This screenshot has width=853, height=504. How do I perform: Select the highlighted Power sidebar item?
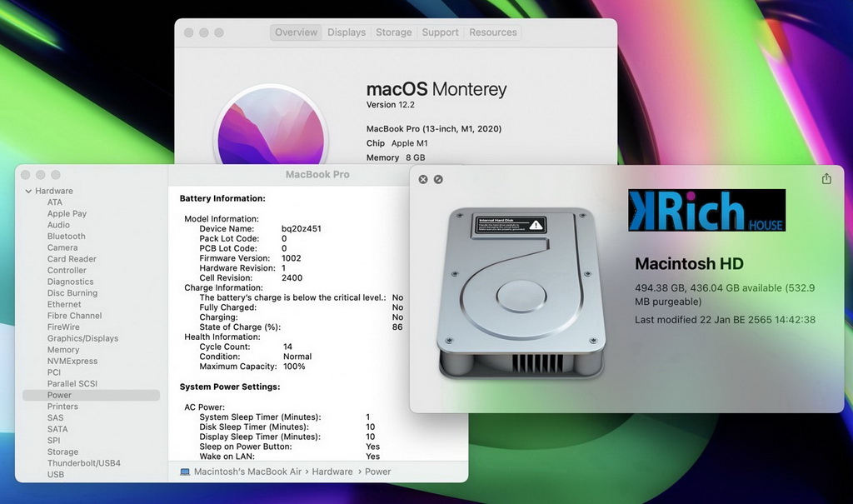click(x=92, y=395)
